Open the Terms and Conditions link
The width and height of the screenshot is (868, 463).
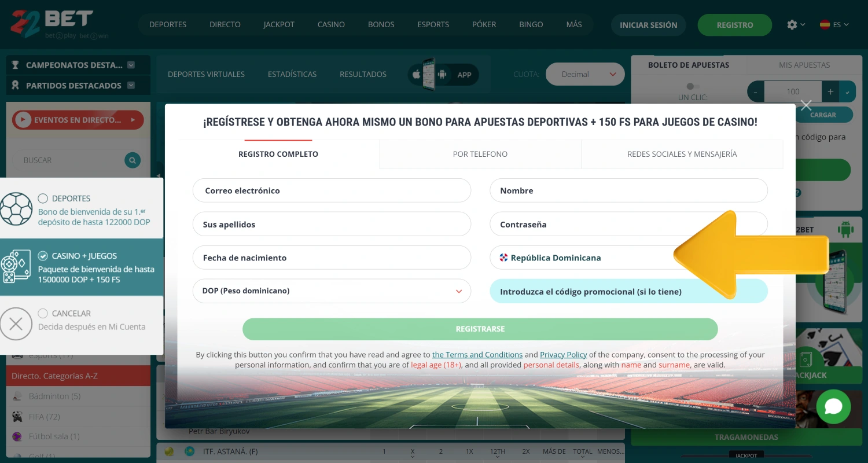point(477,355)
